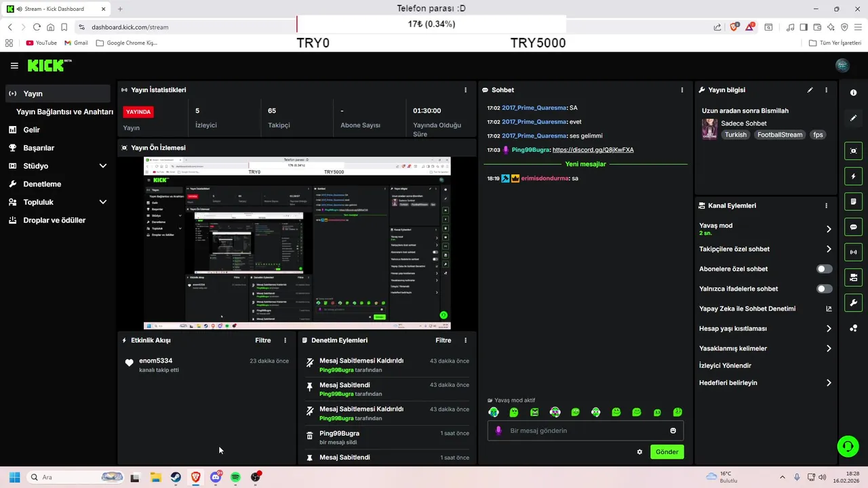The image size is (868, 488).
Task: Click the info icon in right sidebar
Action: click(x=853, y=93)
